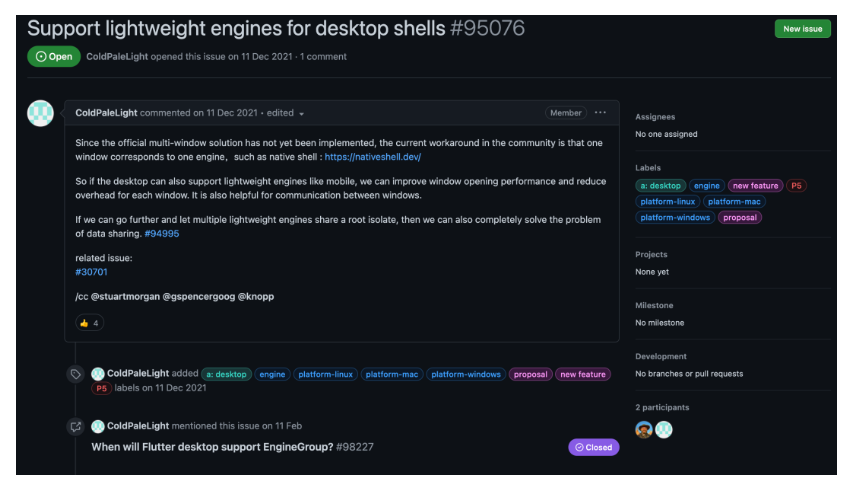The image size is (857, 496).
Task: Click the Milestone sidebar heading
Action: 654,305
